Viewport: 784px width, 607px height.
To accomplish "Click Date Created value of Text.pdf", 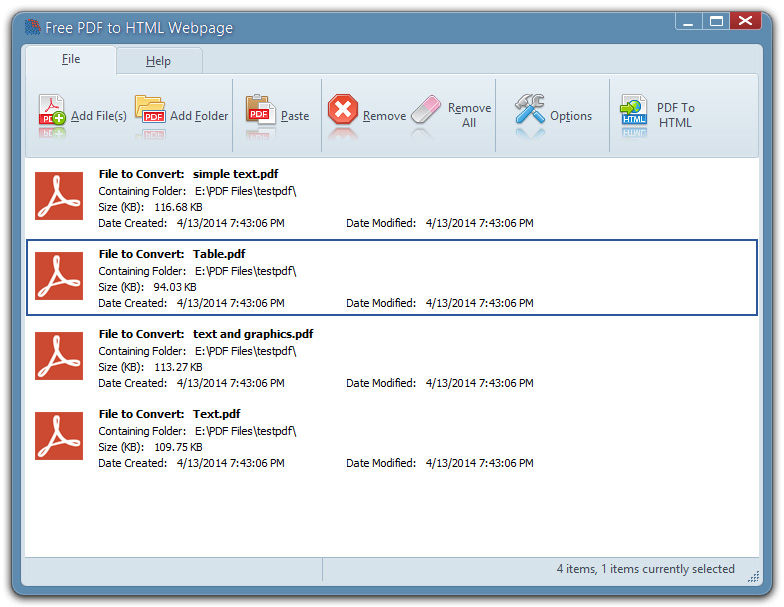I will (x=230, y=463).
